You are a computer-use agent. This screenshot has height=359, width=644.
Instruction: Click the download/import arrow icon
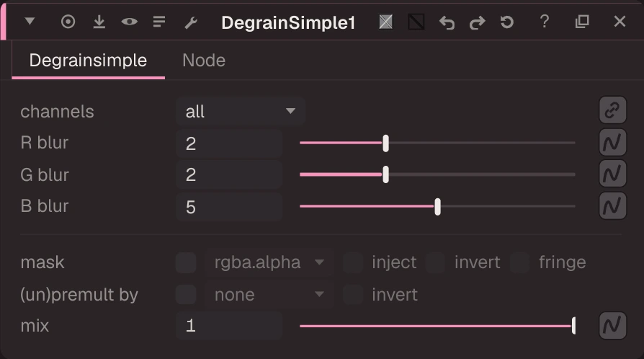pos(99,22)
